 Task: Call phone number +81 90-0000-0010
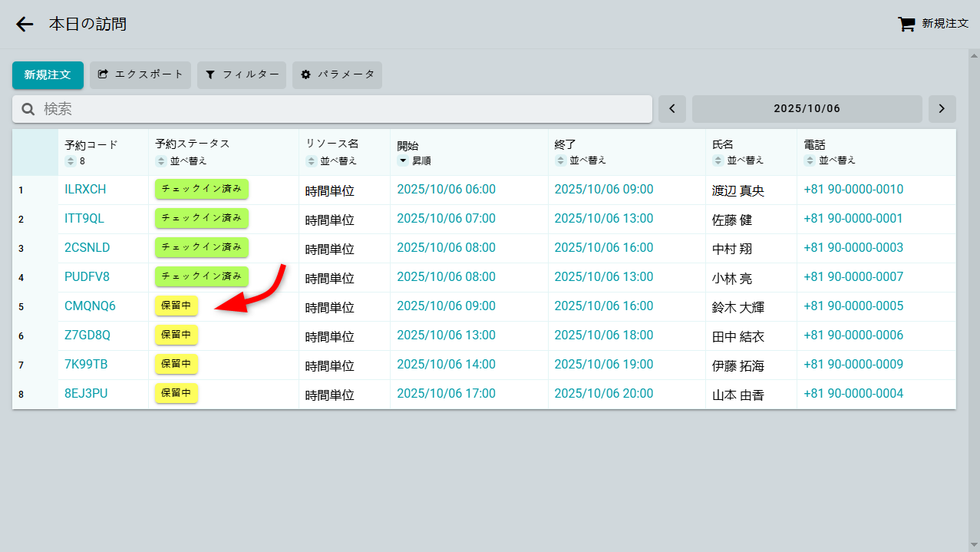[853, 190]
